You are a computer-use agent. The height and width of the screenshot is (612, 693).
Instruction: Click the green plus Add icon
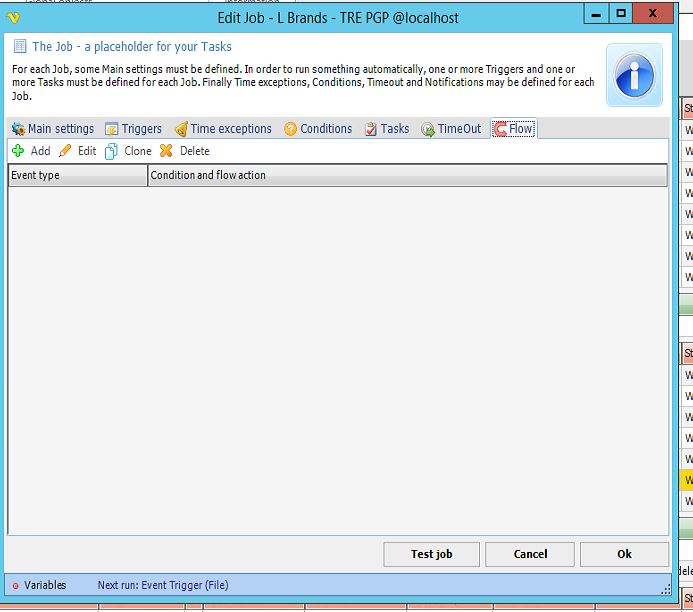point(18,151)
